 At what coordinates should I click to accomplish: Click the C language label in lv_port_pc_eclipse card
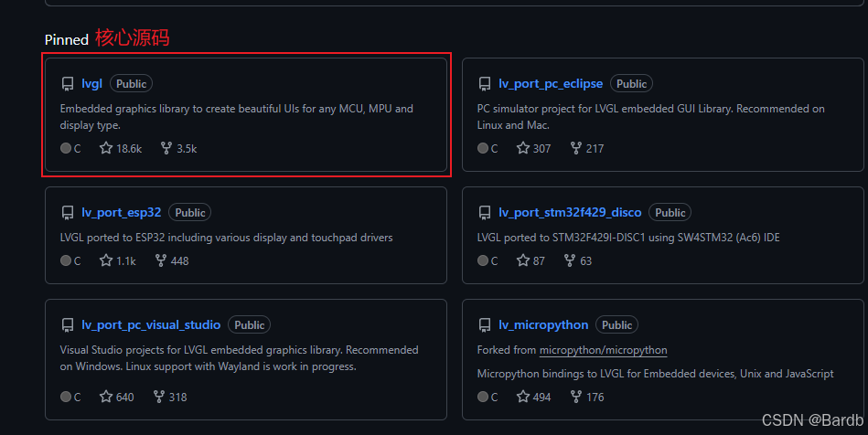(494, 149)
